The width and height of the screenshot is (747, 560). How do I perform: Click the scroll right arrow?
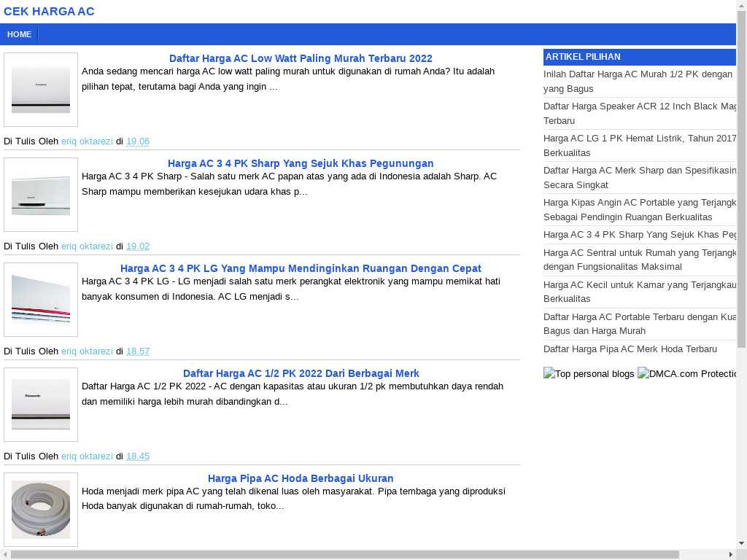(x=731, y=555)
